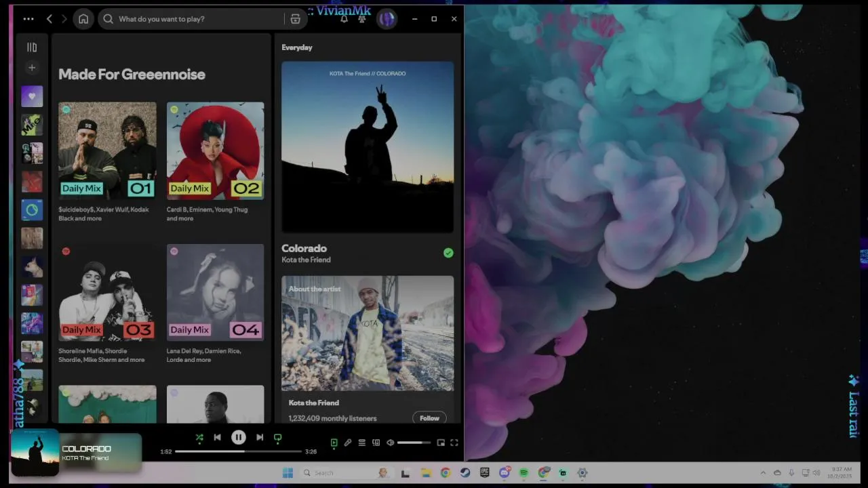Open Settings gear from the taskbar
The image size is (868, 488).
click(x=582, y=472)
